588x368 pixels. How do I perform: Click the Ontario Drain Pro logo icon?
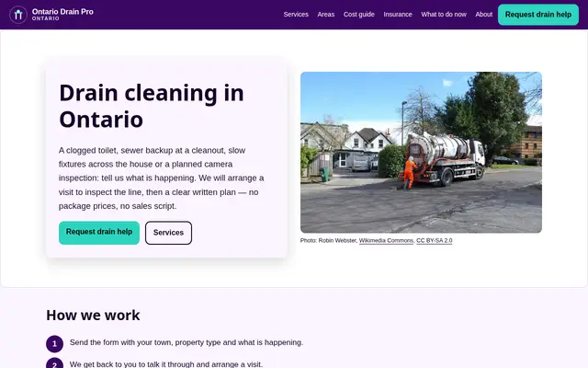(x=18, y=15)
